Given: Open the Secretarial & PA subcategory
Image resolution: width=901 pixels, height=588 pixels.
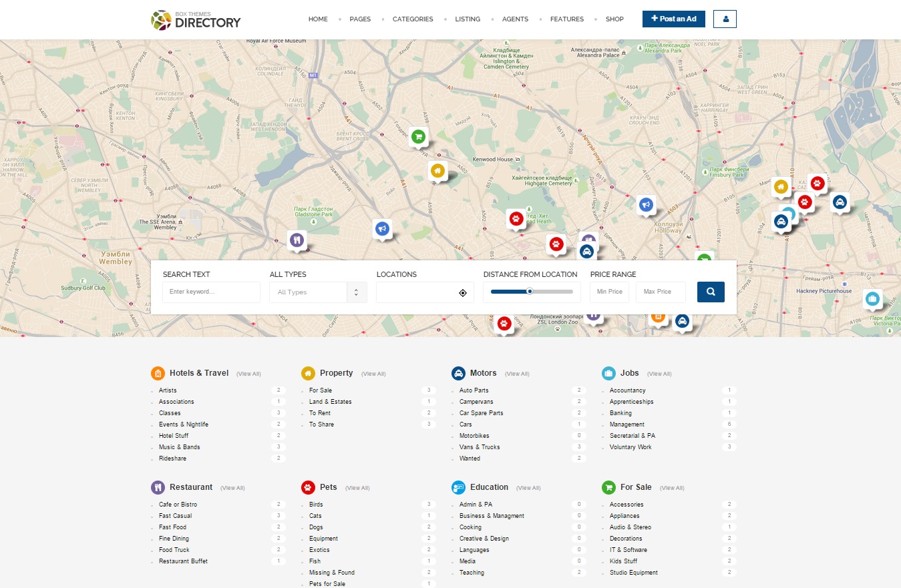Looking at the screenshot, I should [x=633, y=436].
